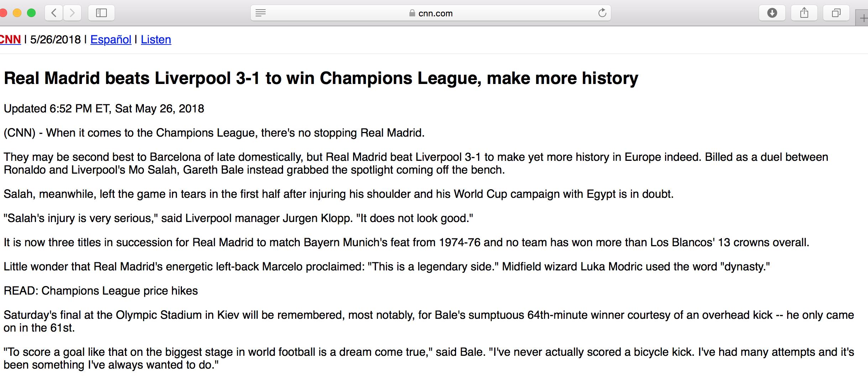The height and width of the screenshot is (380, 868).
Task: Go back to the previous page
Action: tap(54, 13)
